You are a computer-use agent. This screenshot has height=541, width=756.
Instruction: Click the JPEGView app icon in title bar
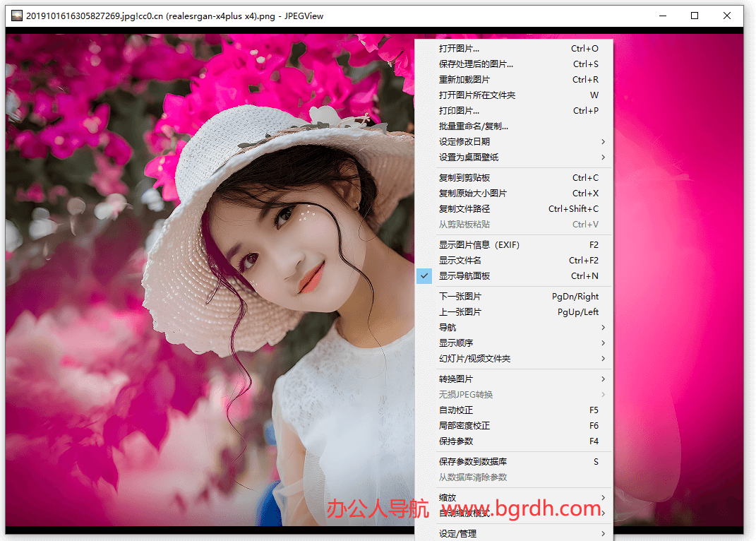coord(16,16)
